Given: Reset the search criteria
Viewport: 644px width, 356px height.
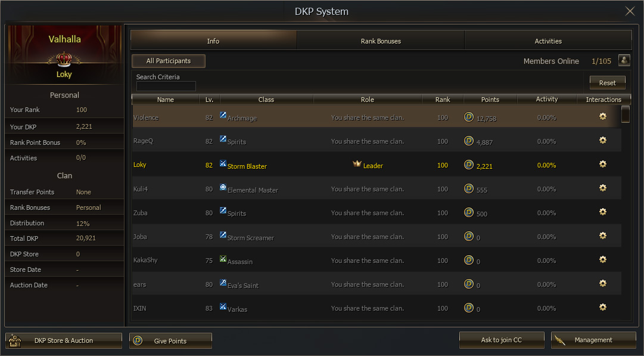Looking at the screenshot, I should click(x=607, y=83).
